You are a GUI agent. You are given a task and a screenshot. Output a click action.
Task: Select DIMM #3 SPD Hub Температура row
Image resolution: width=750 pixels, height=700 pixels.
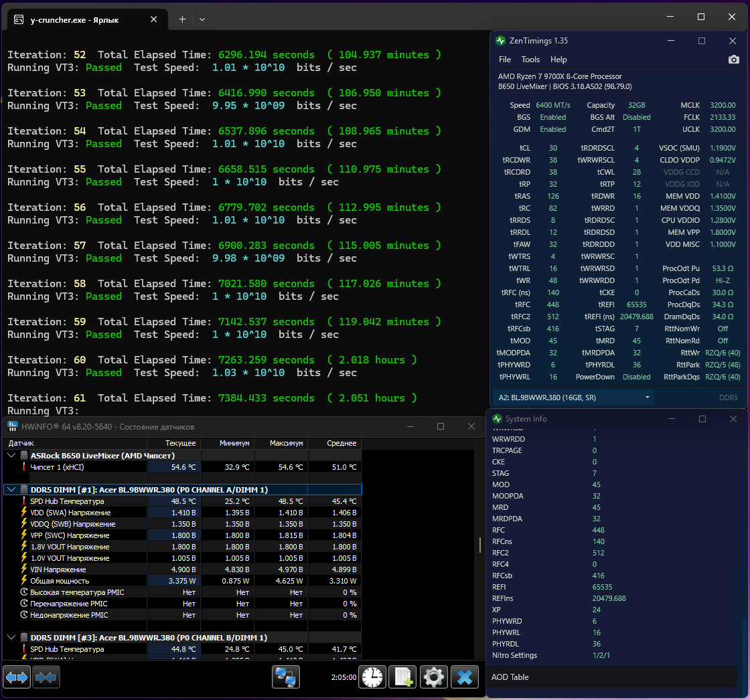click(x=182, y=649)
